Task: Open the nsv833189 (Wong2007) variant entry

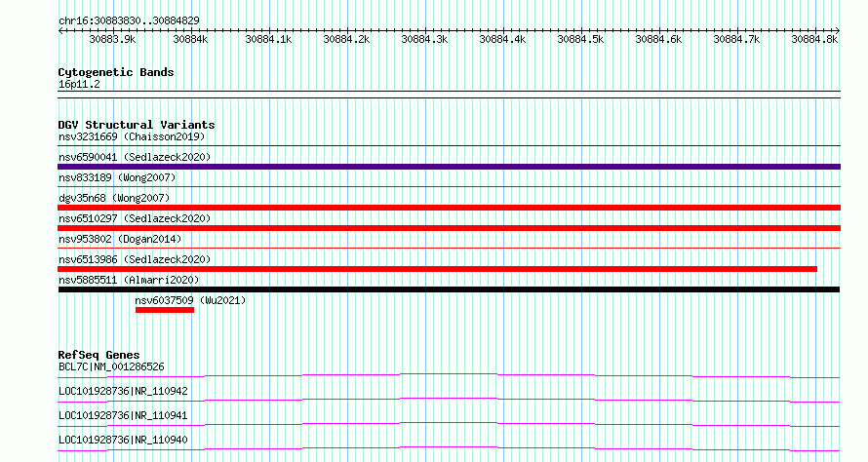Action: (117, 177)
